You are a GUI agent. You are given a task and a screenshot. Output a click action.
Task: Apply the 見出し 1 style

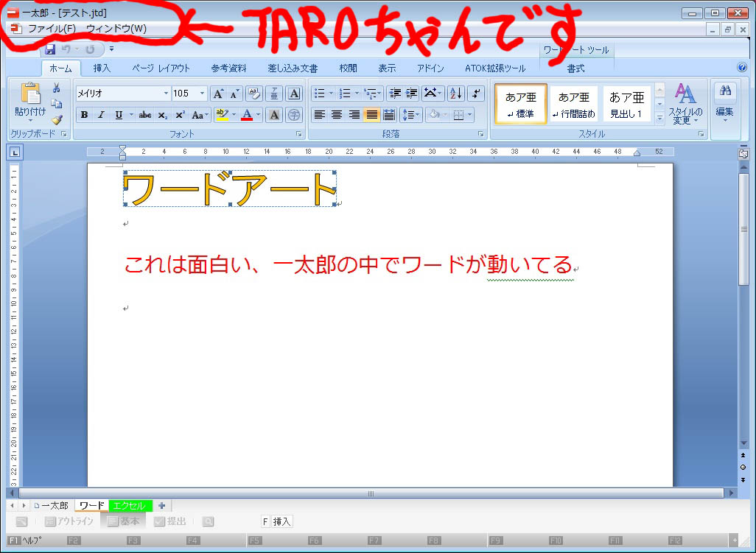[x=626, y=104]
